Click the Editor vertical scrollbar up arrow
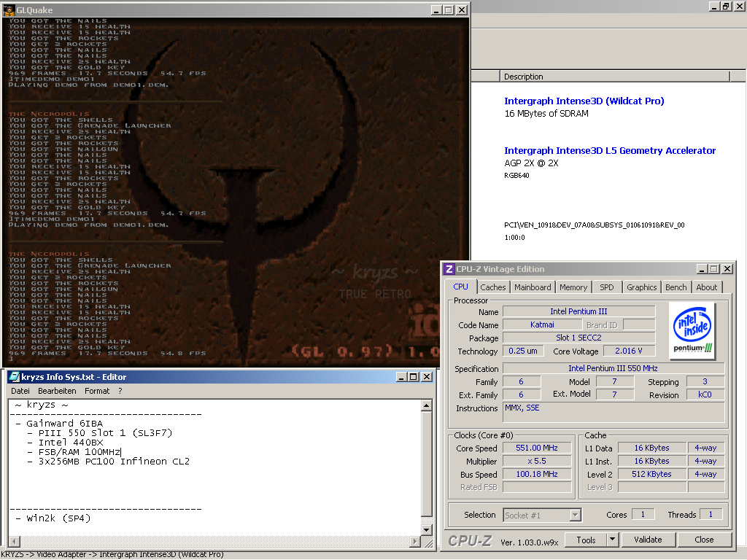Viewport: 747px width, 560px height. [x=426, y=405]
